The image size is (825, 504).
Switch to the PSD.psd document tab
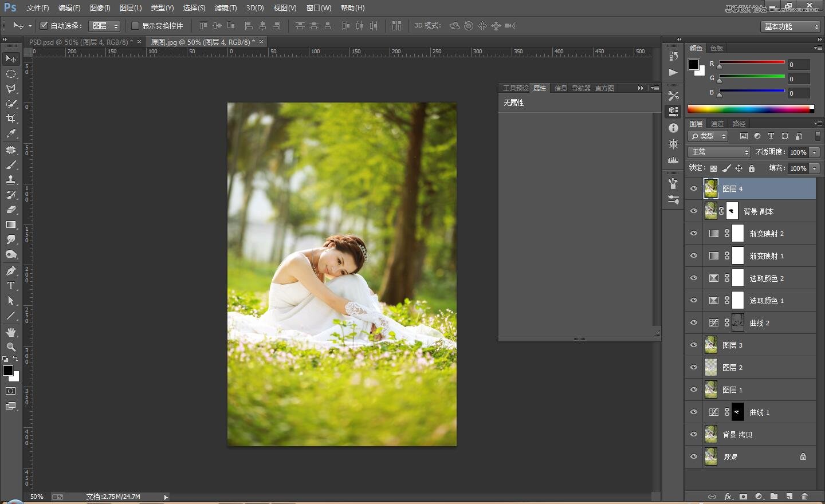point(81,42)
